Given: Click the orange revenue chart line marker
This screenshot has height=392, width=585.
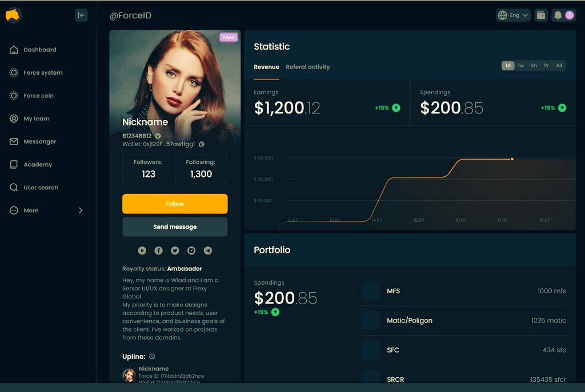Looking at the screenshot, I should [x=512, y=159].
